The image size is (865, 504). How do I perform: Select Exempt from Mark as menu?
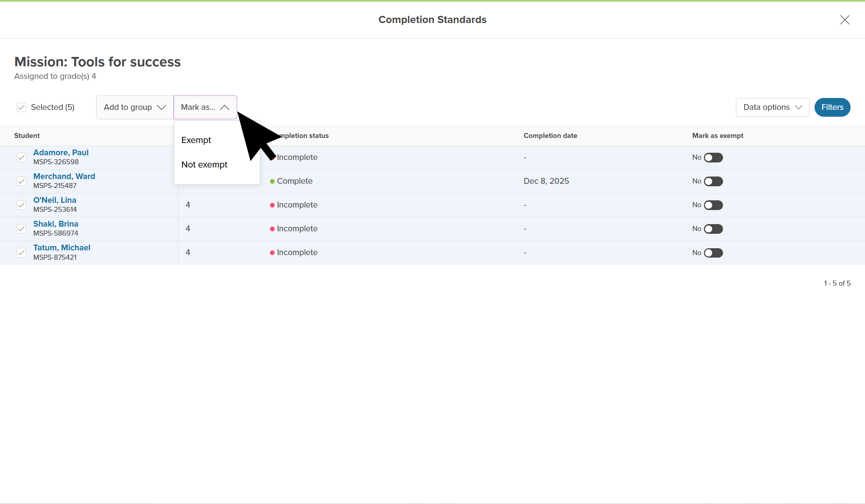coord(196,140)
